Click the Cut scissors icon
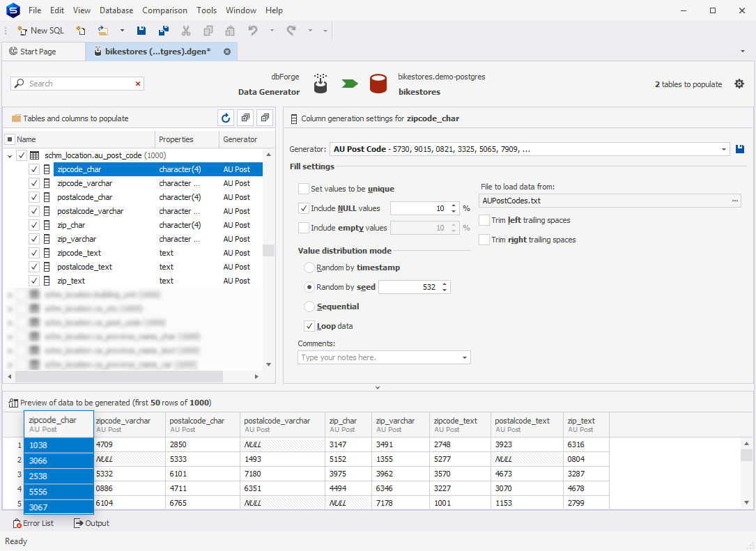The image size is (756, 551). [x=185, y=31]
